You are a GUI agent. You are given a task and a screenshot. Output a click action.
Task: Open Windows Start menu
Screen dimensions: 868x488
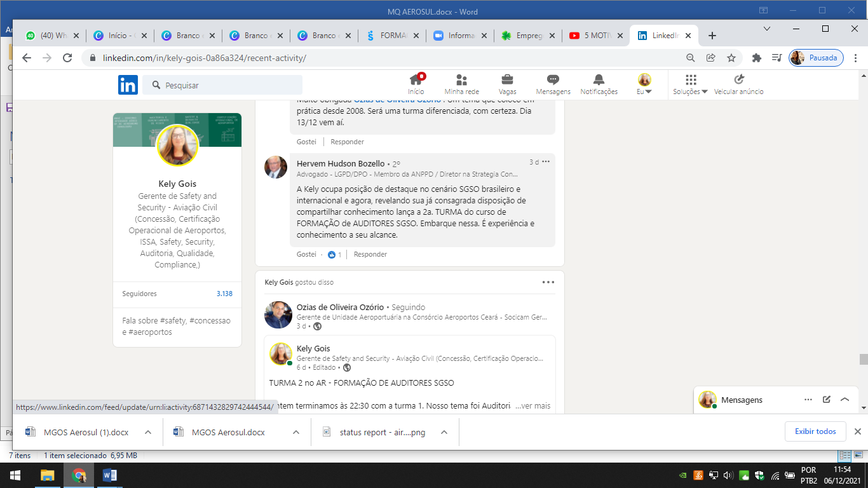pos(15,475)
